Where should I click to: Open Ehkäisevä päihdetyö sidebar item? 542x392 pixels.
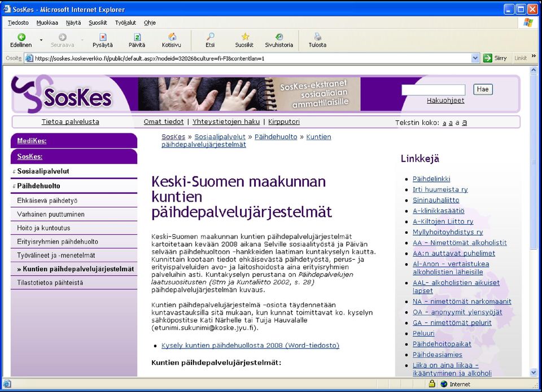click(x=74, y=201)
